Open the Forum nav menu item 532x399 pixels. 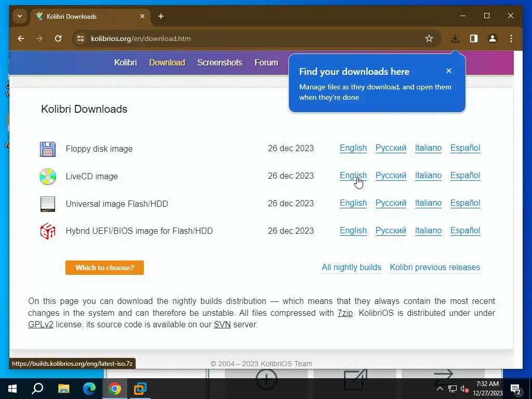(267, 63)
